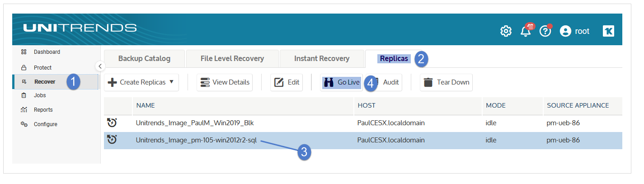This screenshot has width=644, height=184.
Task: Sort by the NAME column header
Action: [146, 105]
